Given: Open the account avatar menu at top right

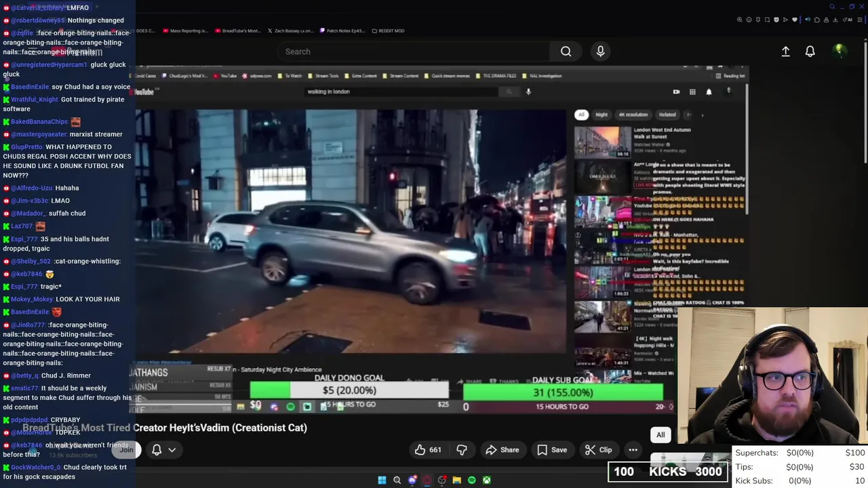Looking at the screenshot, I should pos(839,51).
